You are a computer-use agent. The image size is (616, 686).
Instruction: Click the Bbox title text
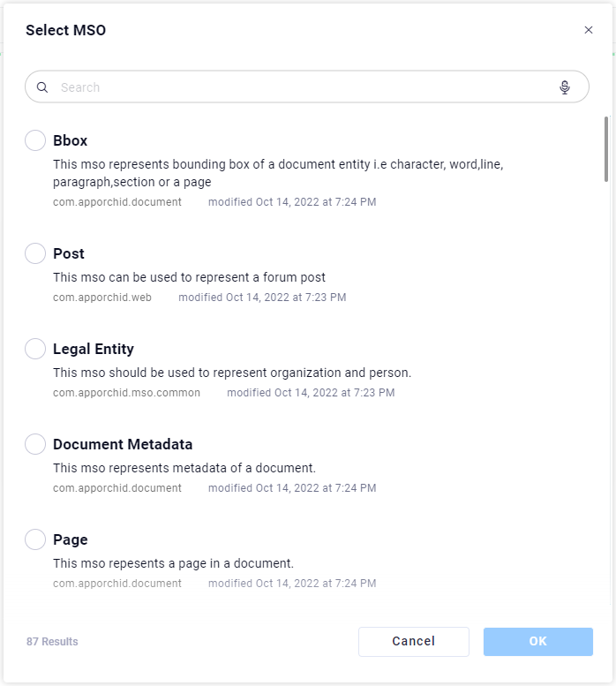click(70, 140)
